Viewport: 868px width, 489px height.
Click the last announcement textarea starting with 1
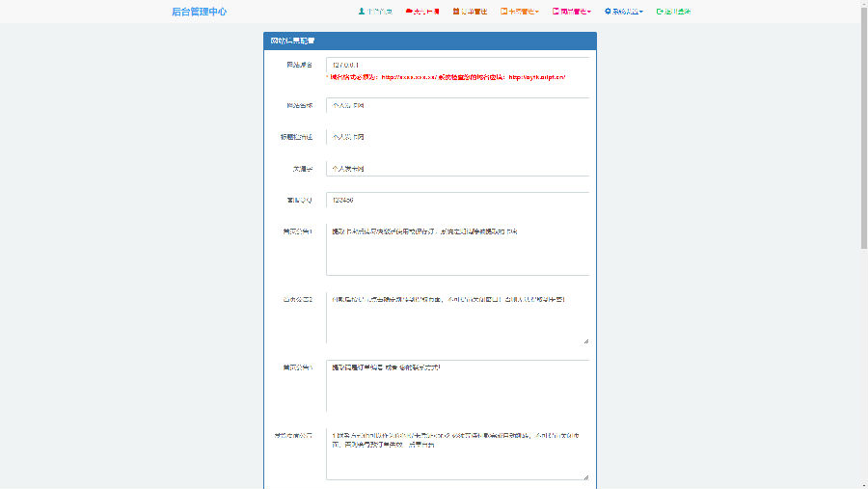[x=458, y=453]
